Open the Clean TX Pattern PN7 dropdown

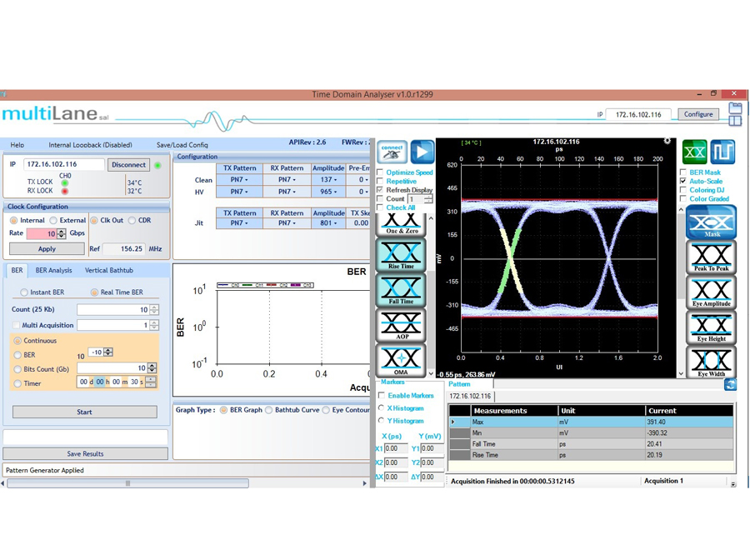click(239, 180)
